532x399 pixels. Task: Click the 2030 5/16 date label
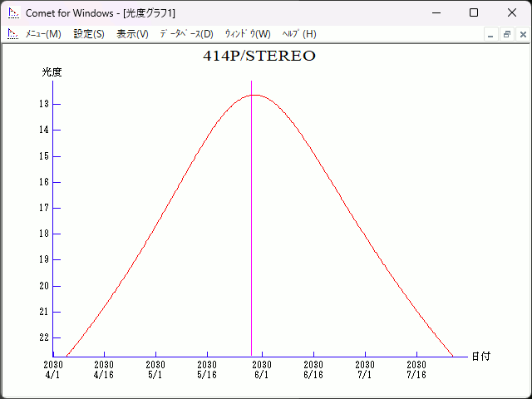pyautogui.click(x=207, y=370)
